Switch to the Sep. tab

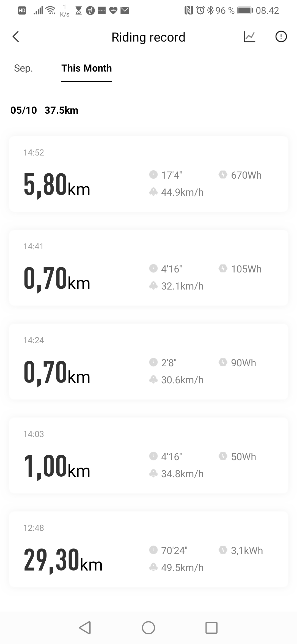coord(23,68)
